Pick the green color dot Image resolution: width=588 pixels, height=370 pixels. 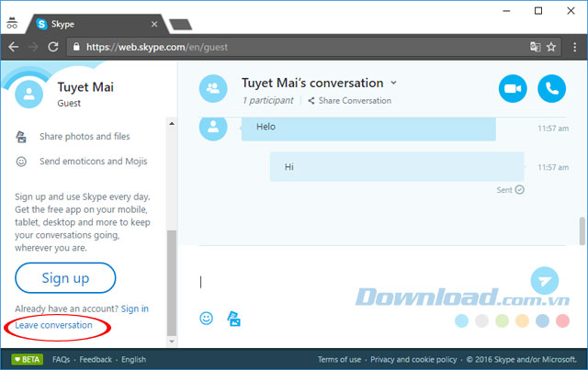(502, 321)
